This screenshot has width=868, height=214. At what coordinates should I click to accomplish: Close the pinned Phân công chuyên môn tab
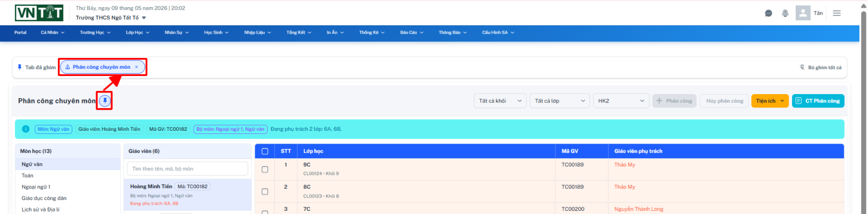(x=136, y=67)
